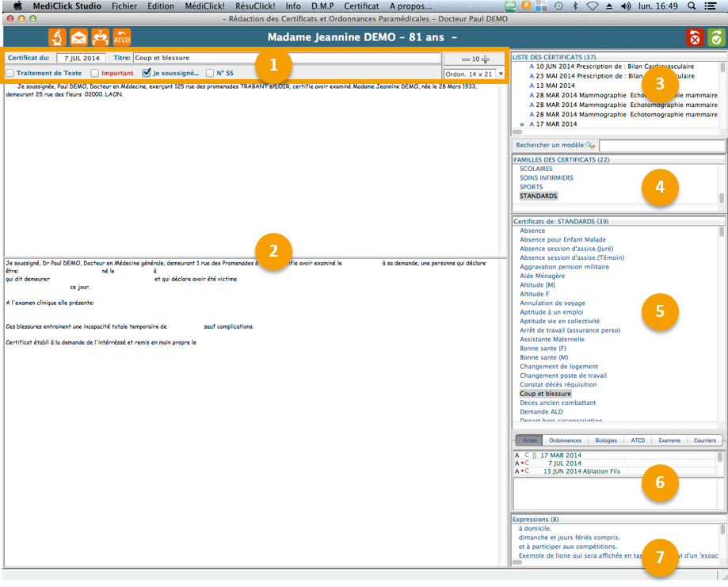Click the plus icon to increase font size
728x587 pixels.
pos(486,59)
